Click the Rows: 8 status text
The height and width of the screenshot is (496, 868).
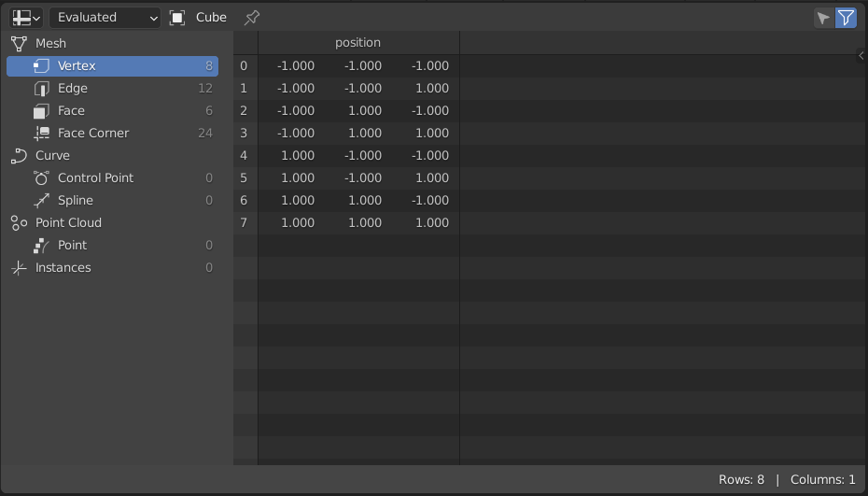point(741,480)
